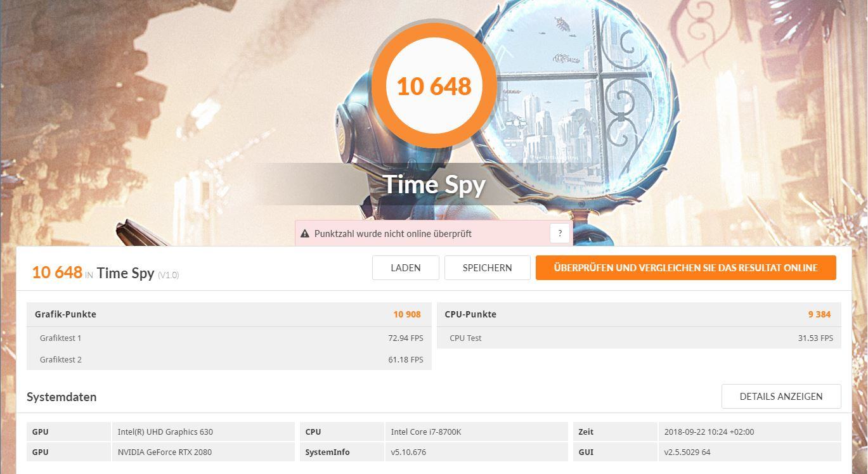Select the CPU Test row label
The image size is (868, 474).
465,338
